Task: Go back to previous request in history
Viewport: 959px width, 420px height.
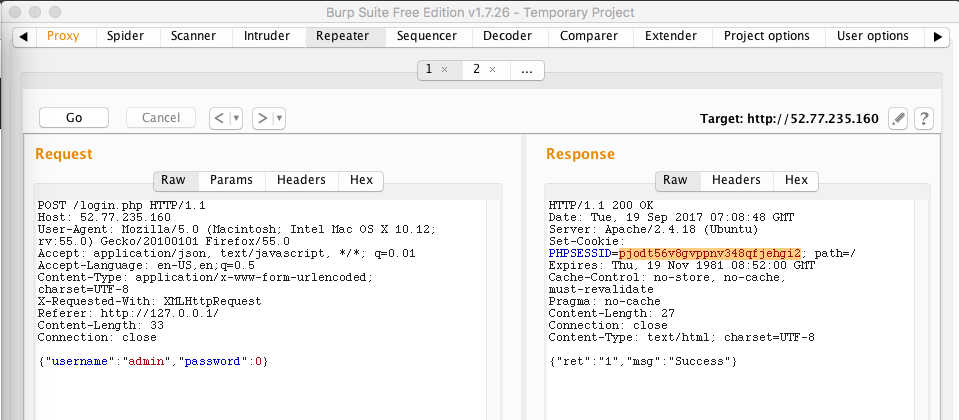Action: (x=220, y=118)
